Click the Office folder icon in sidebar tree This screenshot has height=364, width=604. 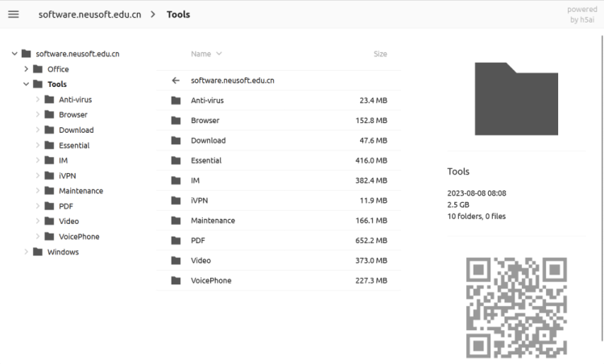[38, 69]
